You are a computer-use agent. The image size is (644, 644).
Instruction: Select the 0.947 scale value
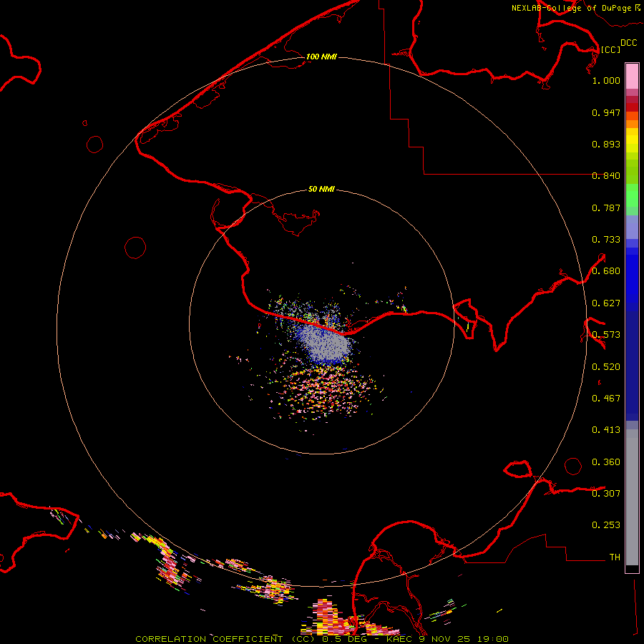[x=606, y=112]
